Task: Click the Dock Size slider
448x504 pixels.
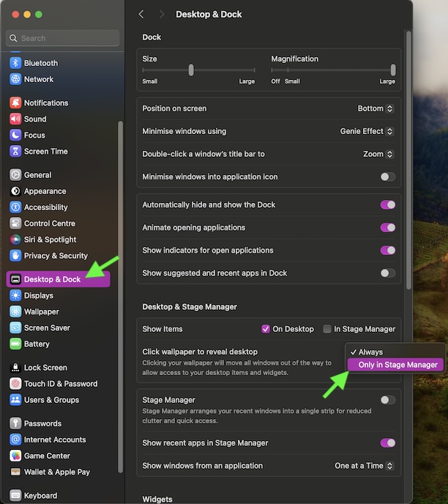Action: pyautogui.click(x=198, y=70)
